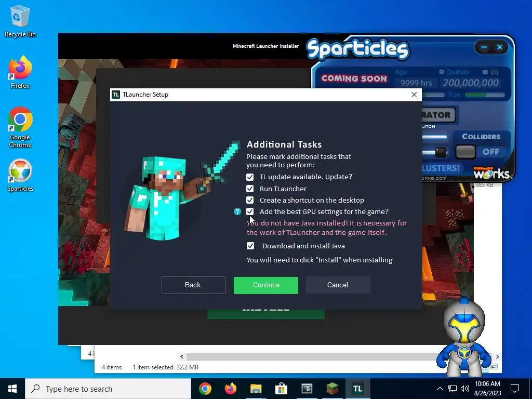Click the Sparticles slider handle

point(441,152)
